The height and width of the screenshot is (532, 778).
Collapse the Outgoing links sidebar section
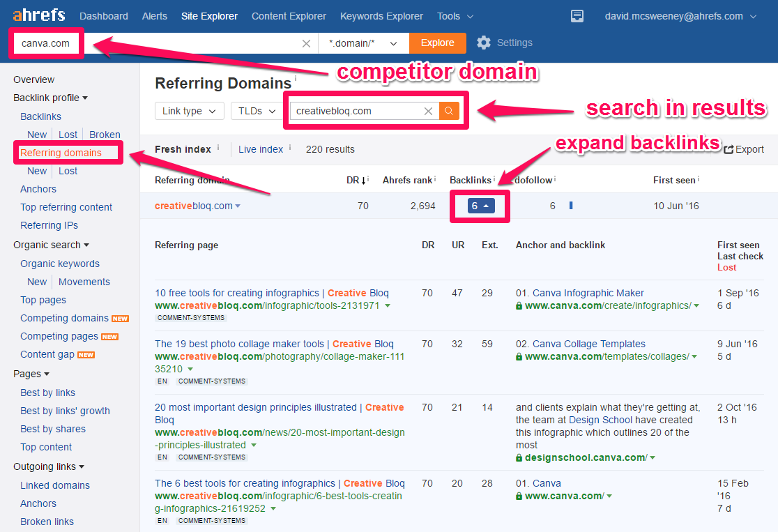[49, 466]
